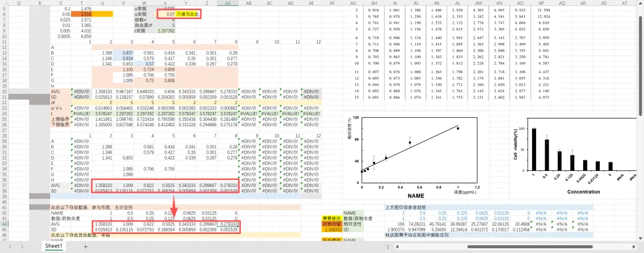Select column header U
This screenshot has height=253, width=644.
(103, 3)
